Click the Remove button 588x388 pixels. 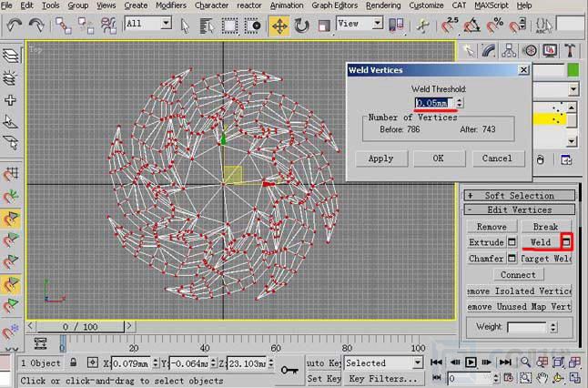(x=492, y=227)
